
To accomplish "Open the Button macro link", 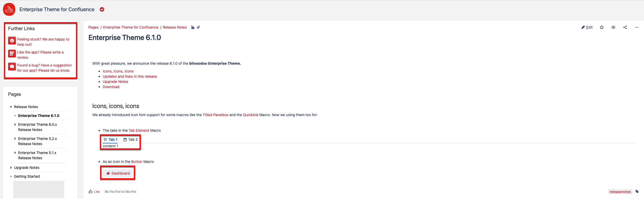I will [137, 162].
